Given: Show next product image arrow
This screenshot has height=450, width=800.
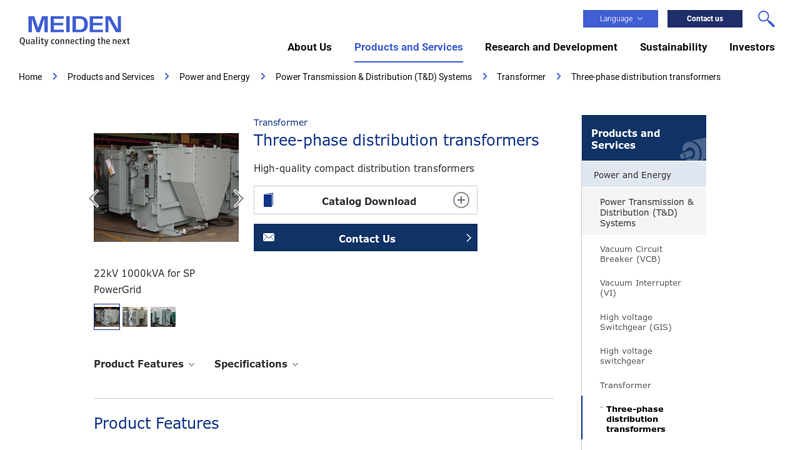Looking at the screenshot, I should [x=238, y=198].
